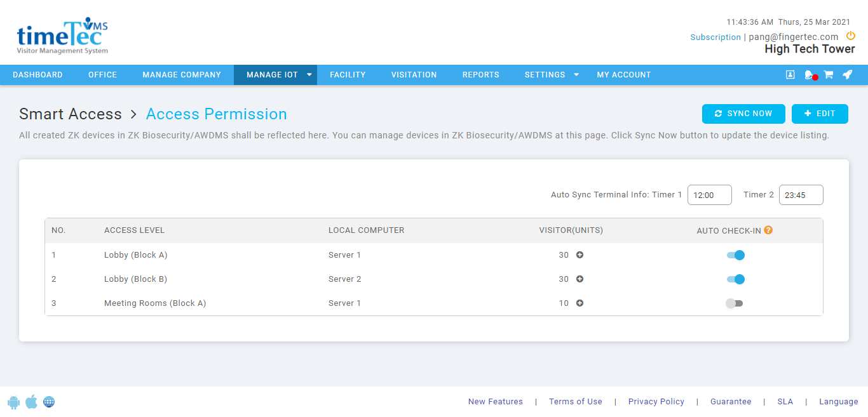Open the Visitation menu
Screen dimensions: 868x417
(x=414, y=75)
